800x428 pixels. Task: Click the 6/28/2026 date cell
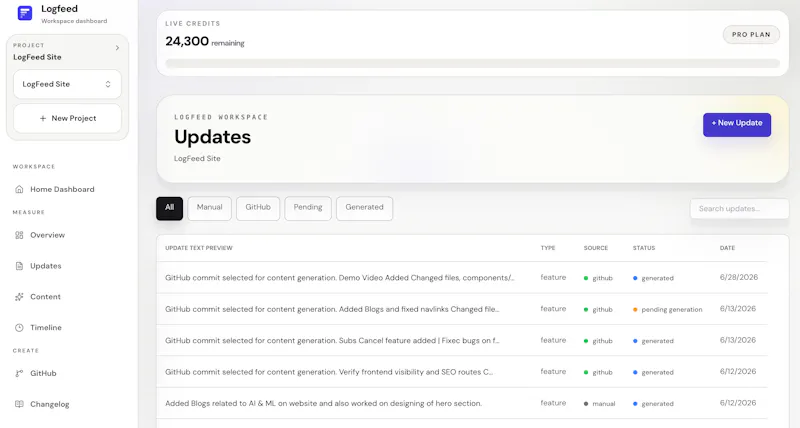pos(739,278)
